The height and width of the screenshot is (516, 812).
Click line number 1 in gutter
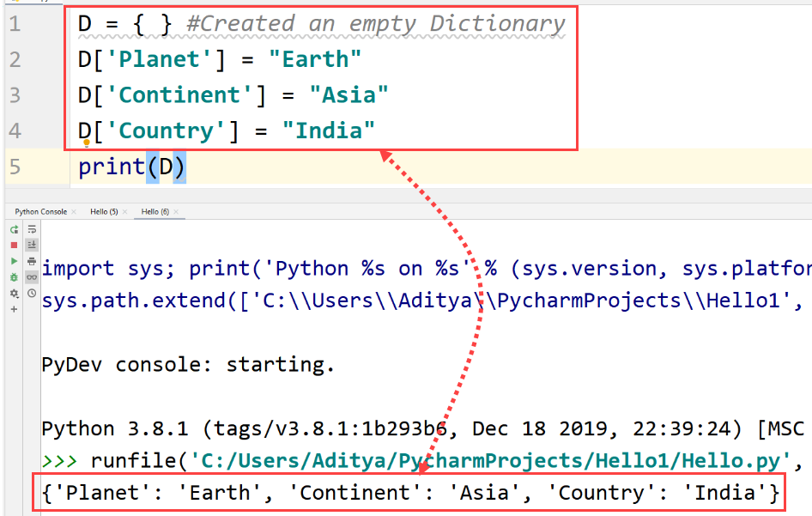coord(15,24)
